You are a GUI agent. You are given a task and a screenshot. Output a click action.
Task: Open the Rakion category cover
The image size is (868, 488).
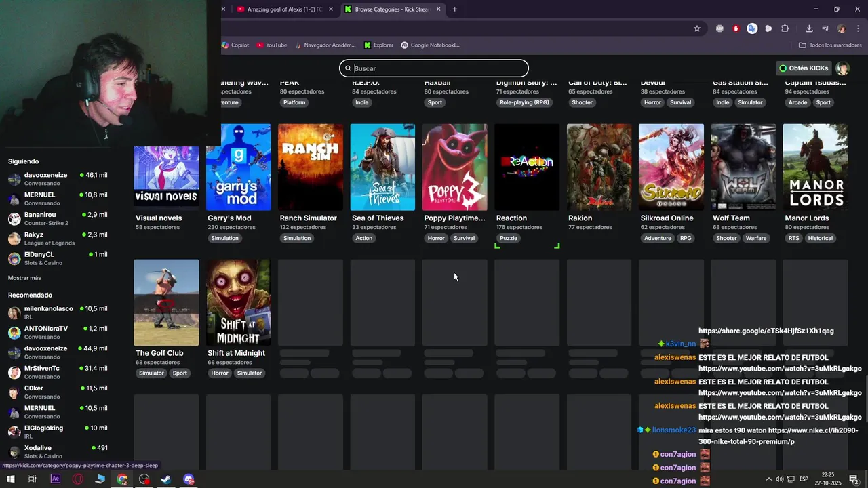click(599, 167)
